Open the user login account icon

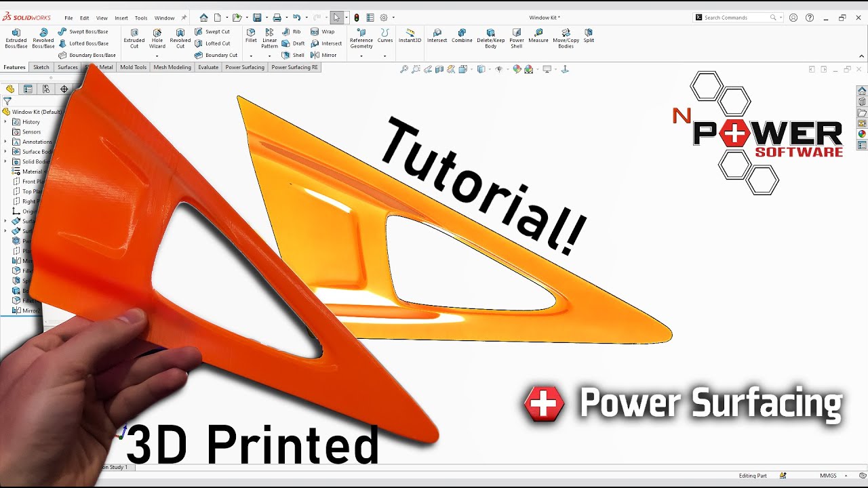point(793,18)
